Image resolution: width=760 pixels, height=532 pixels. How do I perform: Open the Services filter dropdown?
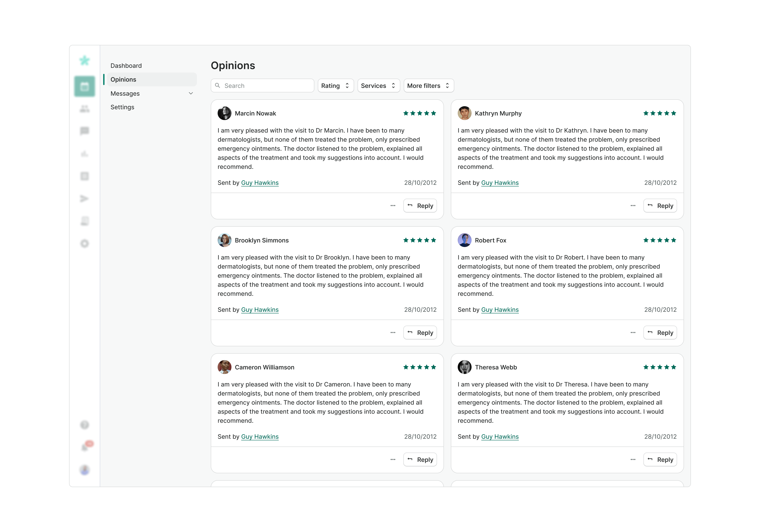[378, 86]
